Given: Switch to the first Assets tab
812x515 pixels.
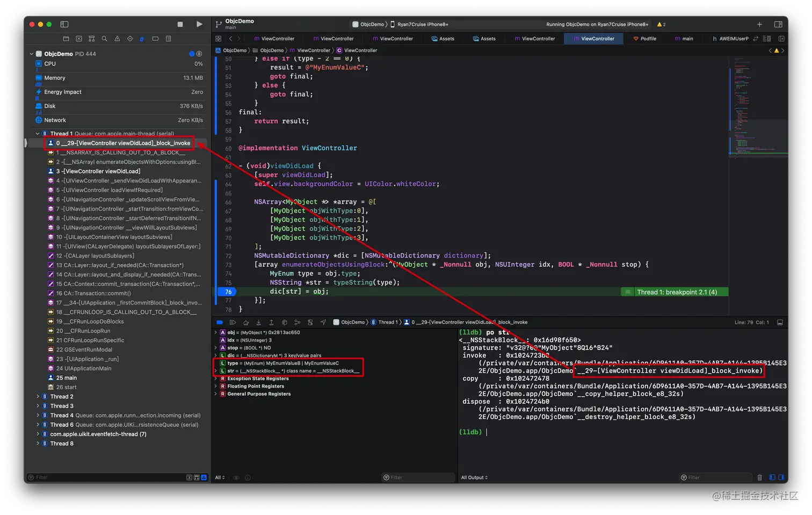Looking at the screenshot, I should tap(443, 39).
